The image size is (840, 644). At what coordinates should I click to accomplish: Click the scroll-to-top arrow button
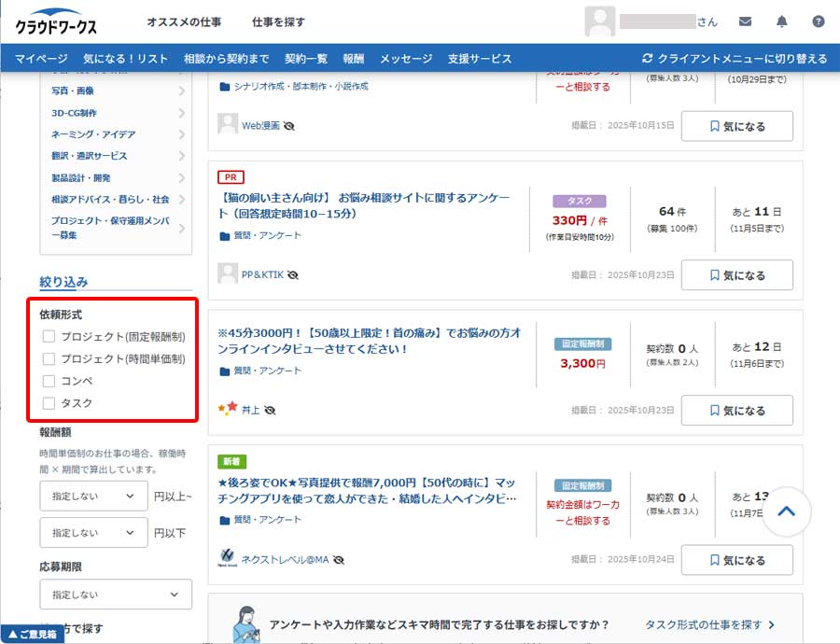point(786,511)
